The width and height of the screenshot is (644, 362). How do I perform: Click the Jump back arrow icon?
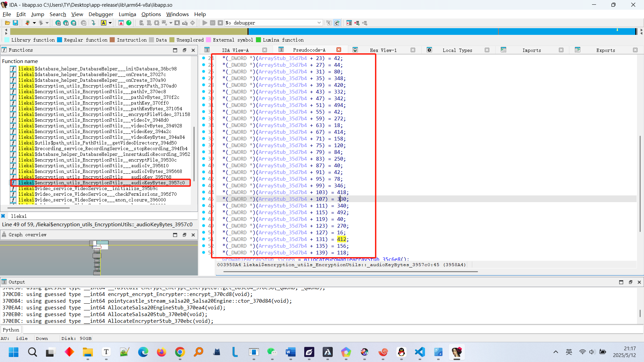point(28,23)
